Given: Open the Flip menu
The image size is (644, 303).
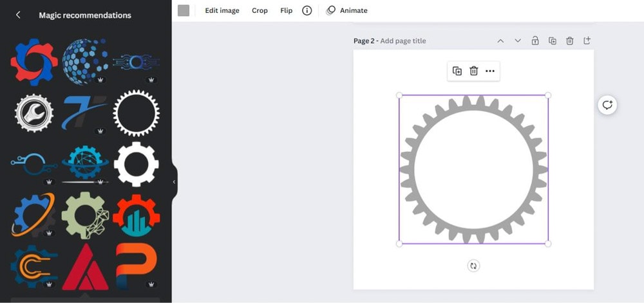Looking at the screenshot, I should pyautogui.click(x=287, y=11).
